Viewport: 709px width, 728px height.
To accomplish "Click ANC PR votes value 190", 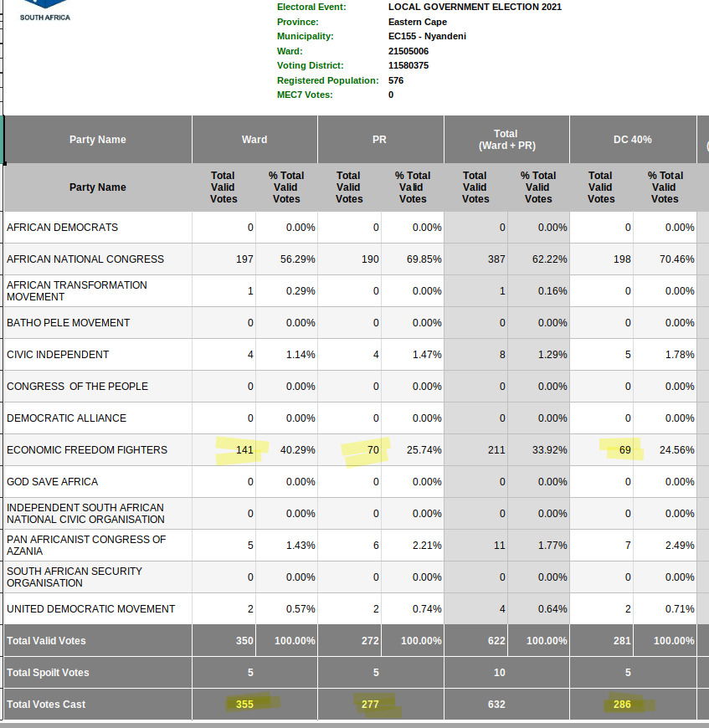I will (x=370, y=259).
